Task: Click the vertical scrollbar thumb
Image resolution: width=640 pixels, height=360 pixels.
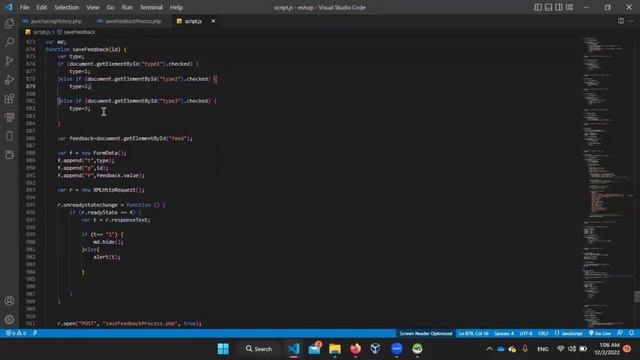Action: tap(636, 297)
